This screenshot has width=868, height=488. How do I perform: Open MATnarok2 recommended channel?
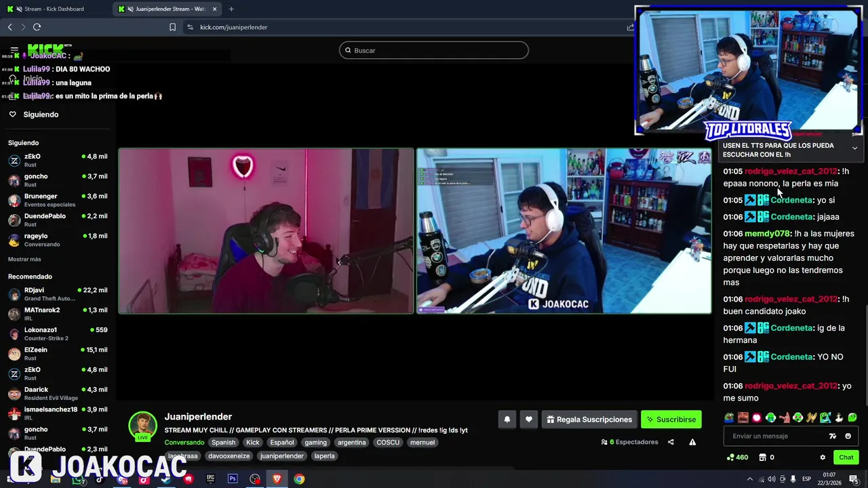click(x=58, y=314)
